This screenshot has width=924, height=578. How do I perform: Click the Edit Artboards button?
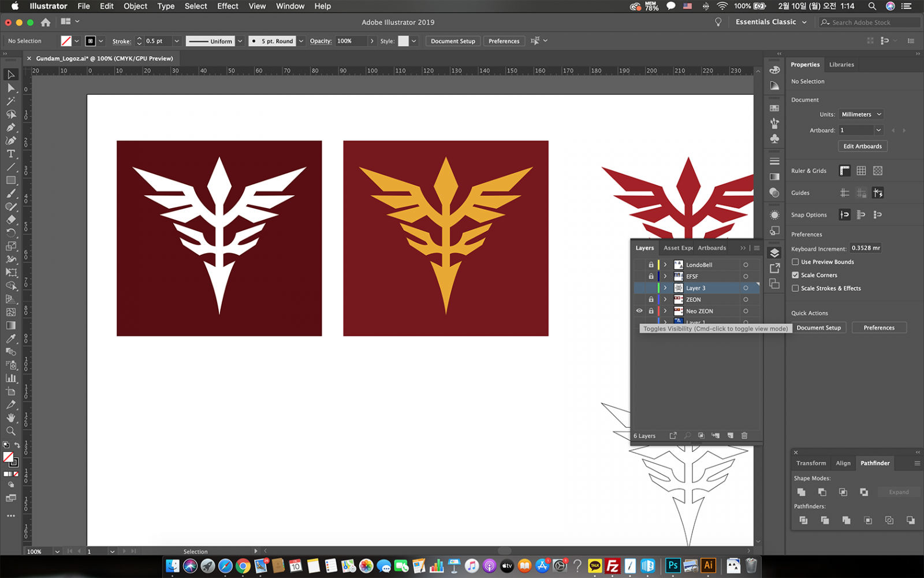[x=862, y=146]
